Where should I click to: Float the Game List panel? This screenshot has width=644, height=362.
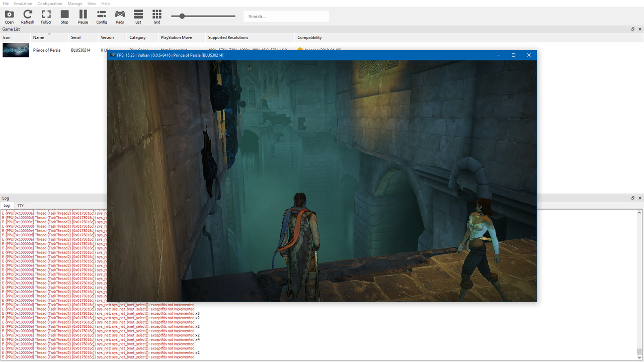pyautogui.click(x=633, y=29)
